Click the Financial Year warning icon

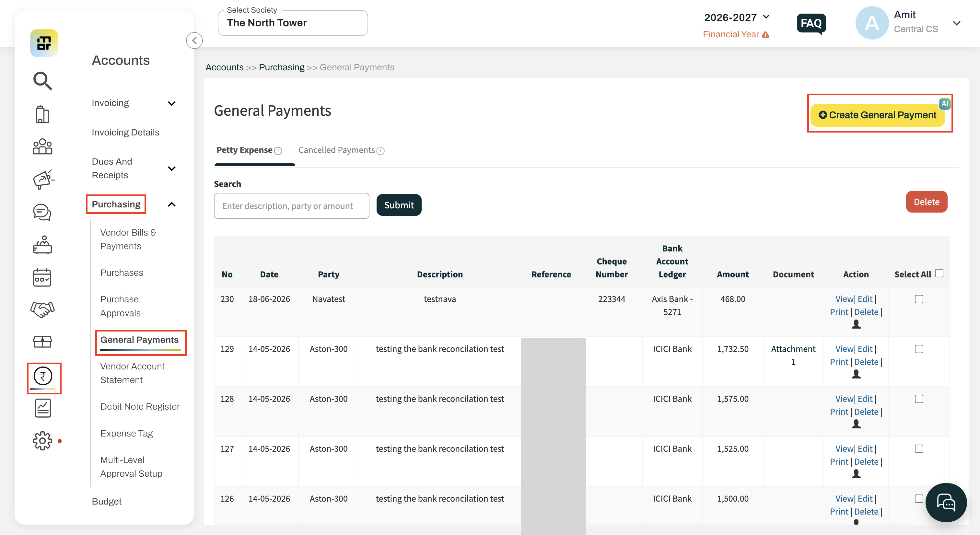(766, 35)
